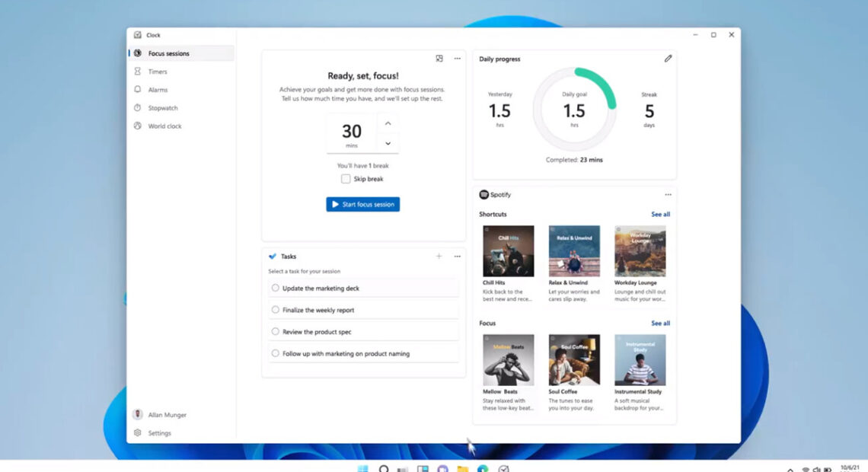Image resolution: width=868 pixels, height=472 pixels.
Task: Launch Microsoft Edge from the taskbar
Action: click(483, 469)
